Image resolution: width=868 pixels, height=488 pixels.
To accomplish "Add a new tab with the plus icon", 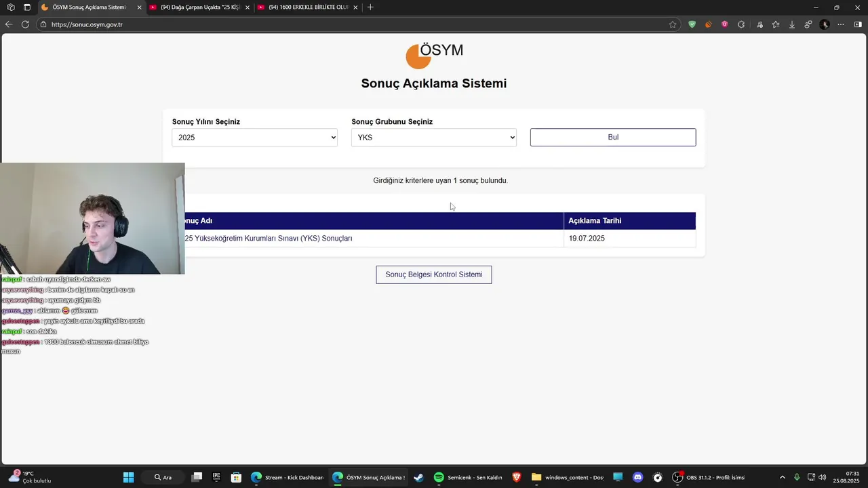I will 370,7.
